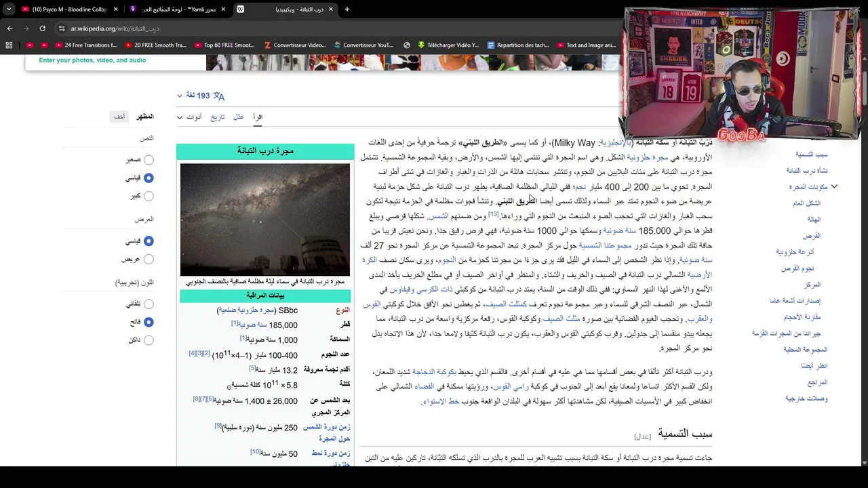Open مجرة حلزونية ضلعية link in infobox
Screen dimensions: 868x488
click(247, 310)
